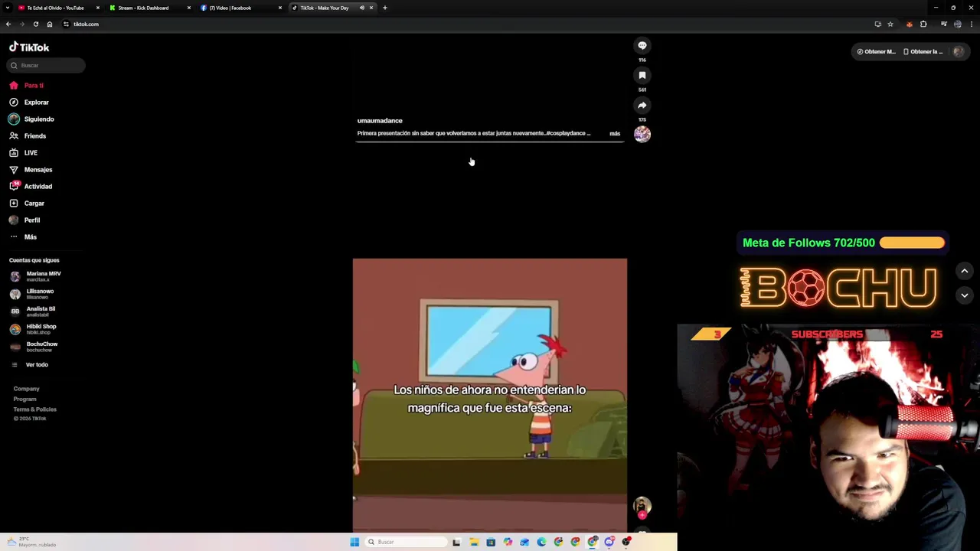Open the TikTok profile avatar in header
This screenshot has width=980, height=551.
pyautogui.click(x=958, y=51)
